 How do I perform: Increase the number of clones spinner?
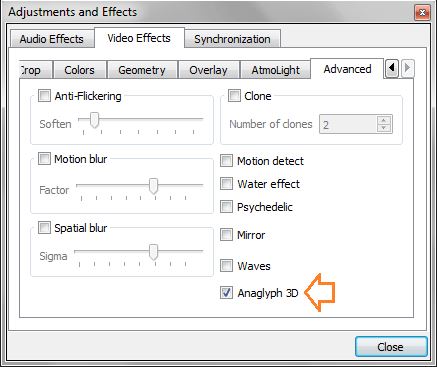[384, 120]
